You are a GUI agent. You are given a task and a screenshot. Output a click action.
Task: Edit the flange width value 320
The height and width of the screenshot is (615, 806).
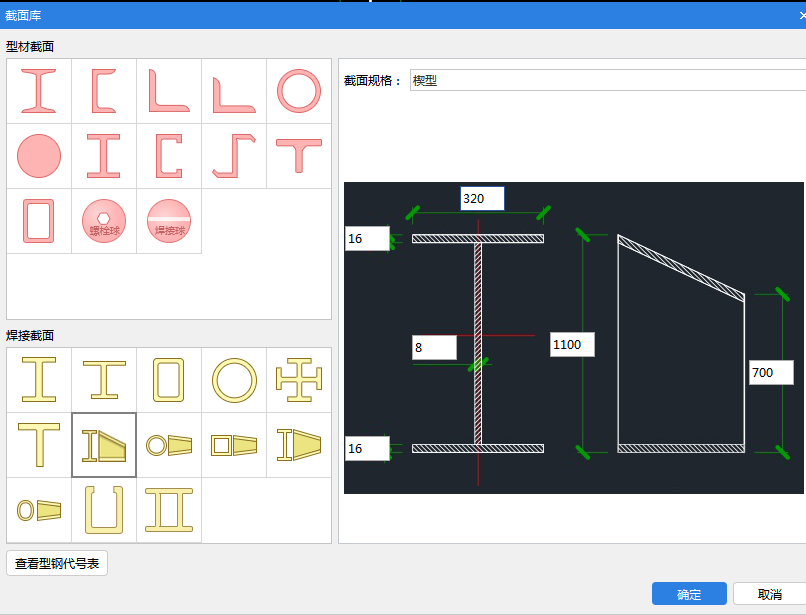pyautogui.click(x=482, y=198)
